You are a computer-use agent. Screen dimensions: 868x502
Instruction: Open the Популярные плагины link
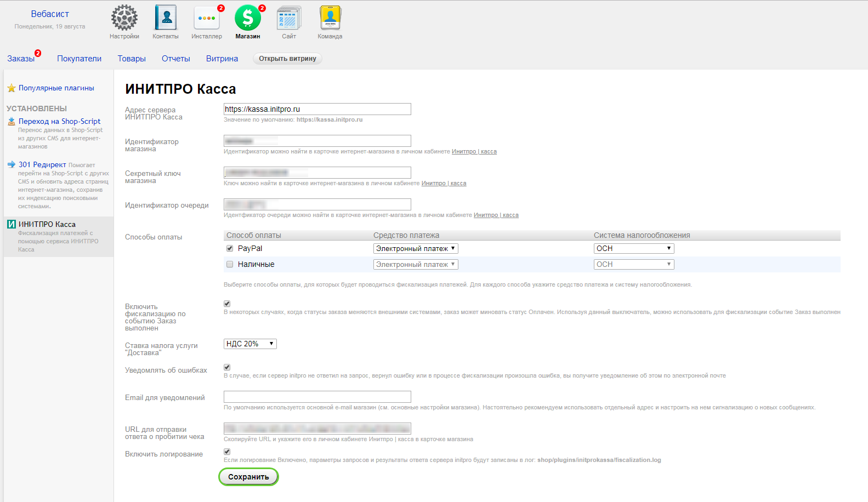tap(56, 88)
